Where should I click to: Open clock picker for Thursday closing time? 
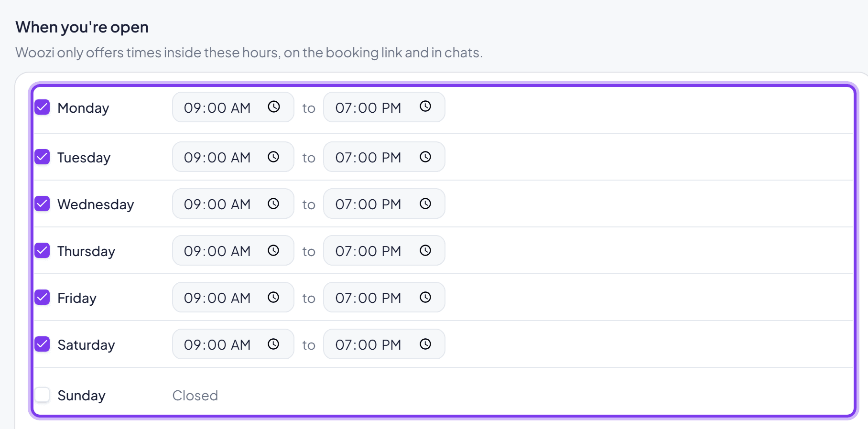coord(425,250)
